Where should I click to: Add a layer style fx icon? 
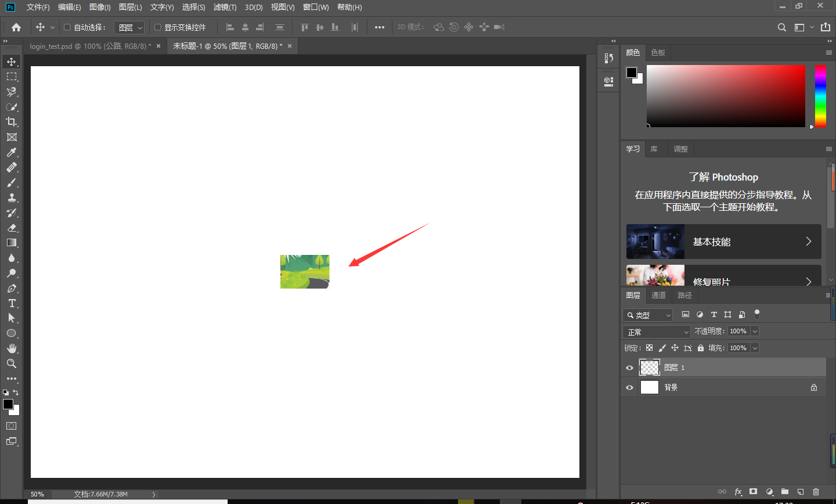pyautogui.click(x=738, y=492)
